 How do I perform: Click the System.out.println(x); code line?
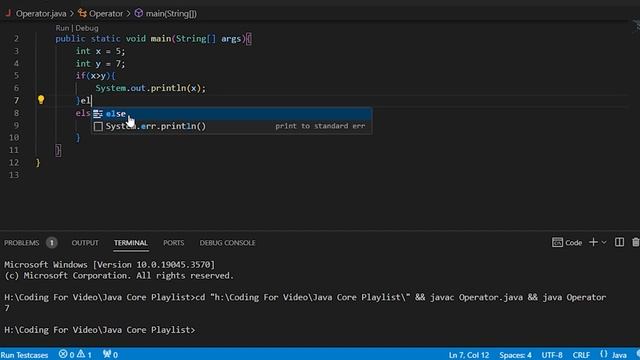pyautogui.click(x=151, y=88)
